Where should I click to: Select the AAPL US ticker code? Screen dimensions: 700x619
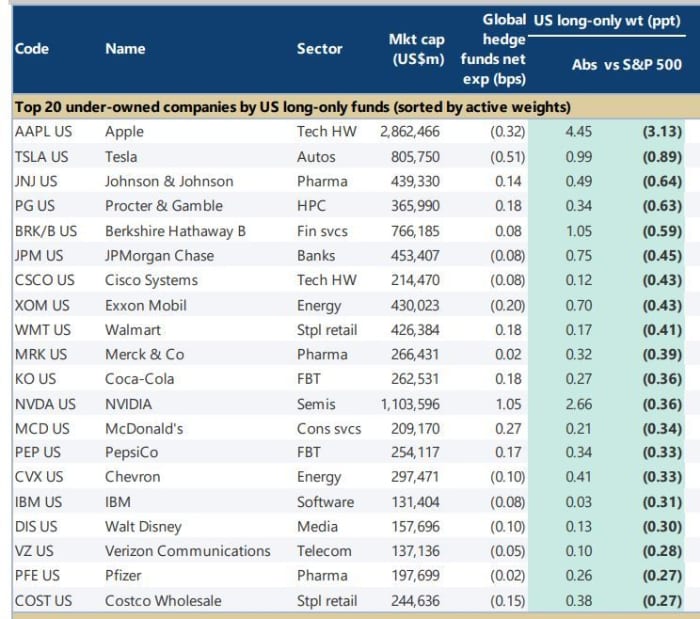43,132
